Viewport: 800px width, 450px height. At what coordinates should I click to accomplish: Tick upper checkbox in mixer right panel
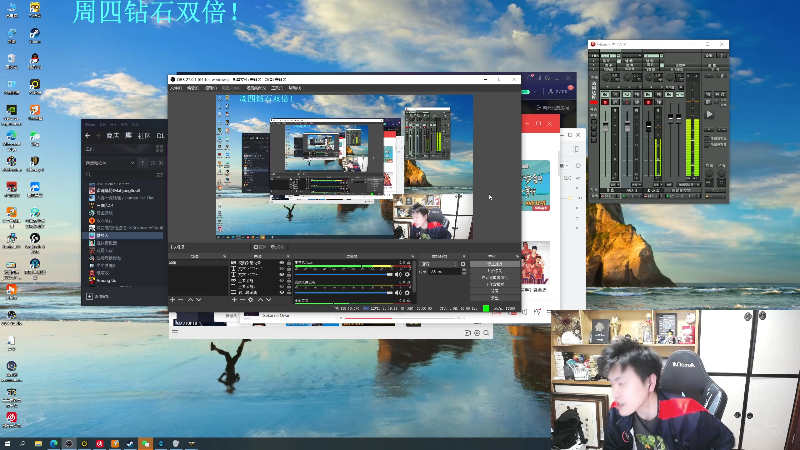pyautogui.click(x=707, y=138)
